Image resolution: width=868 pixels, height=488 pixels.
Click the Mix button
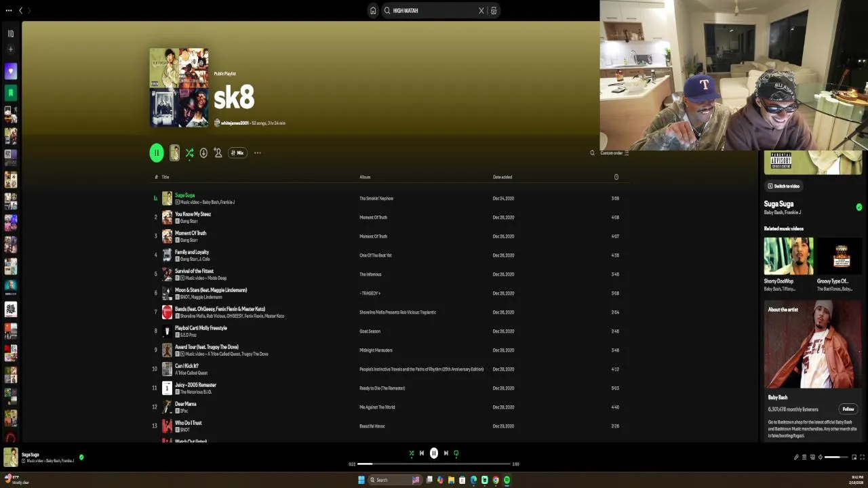point(237,152)
